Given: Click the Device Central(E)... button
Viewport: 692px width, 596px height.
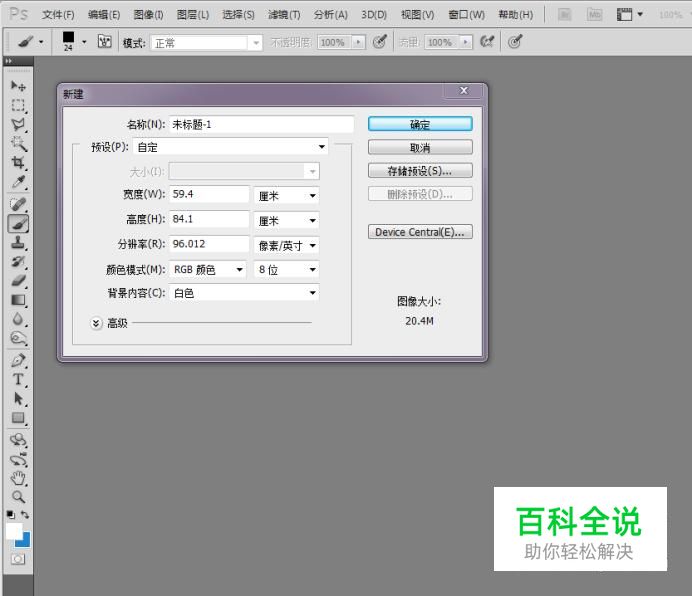Looking at the screenshot, I should [420, 232].
